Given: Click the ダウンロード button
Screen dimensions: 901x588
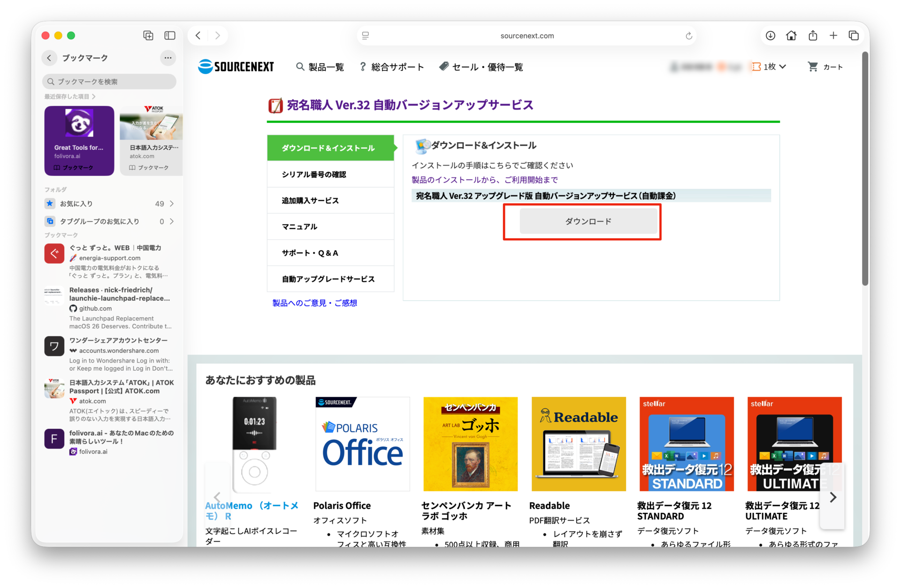Looking at the screenshot, I should tap(588, 221).
